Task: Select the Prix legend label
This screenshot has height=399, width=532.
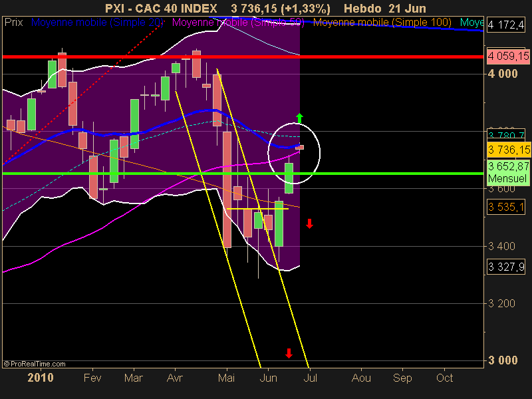Action: pos(13,23)
